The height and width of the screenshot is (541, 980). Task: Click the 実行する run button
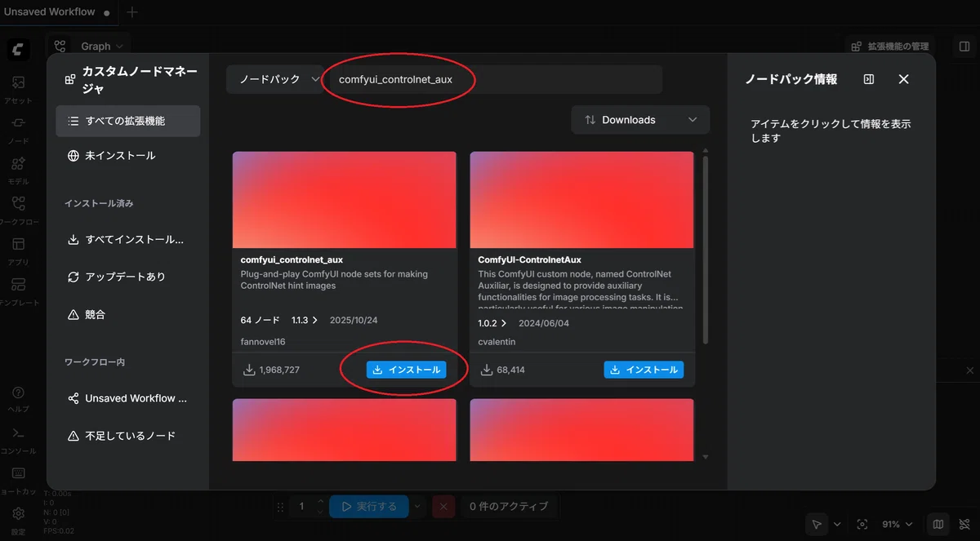point(368,507)
